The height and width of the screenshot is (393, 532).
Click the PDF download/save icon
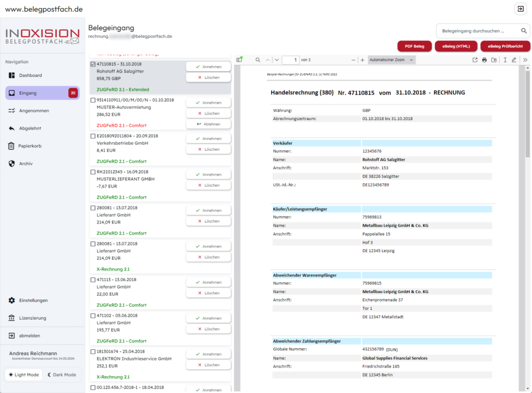[x=494, y=60]
